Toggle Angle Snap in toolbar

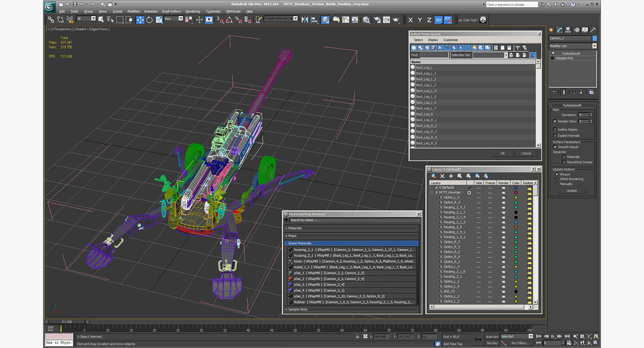pyautogui.click(x=229, y=20)
